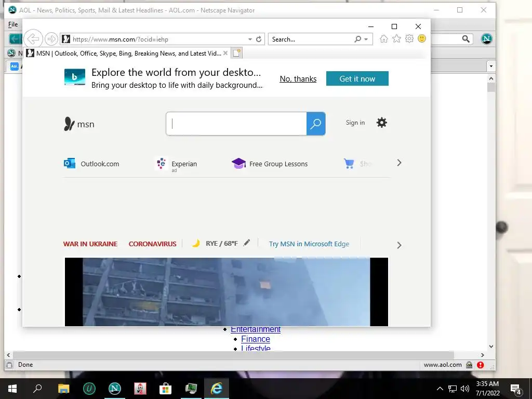
Task: Open the File menu in Netscape Navigator
Action: pos(13,24)
